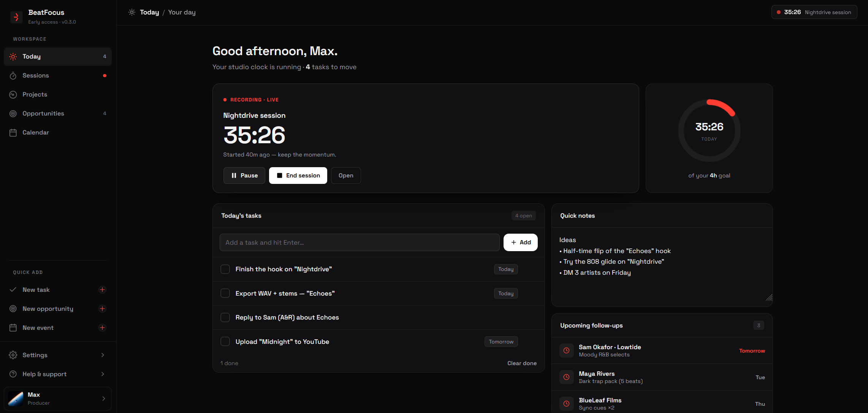
Task: Click the 35:26 Nightdrive session timer pill
Action: coord(814,12)
